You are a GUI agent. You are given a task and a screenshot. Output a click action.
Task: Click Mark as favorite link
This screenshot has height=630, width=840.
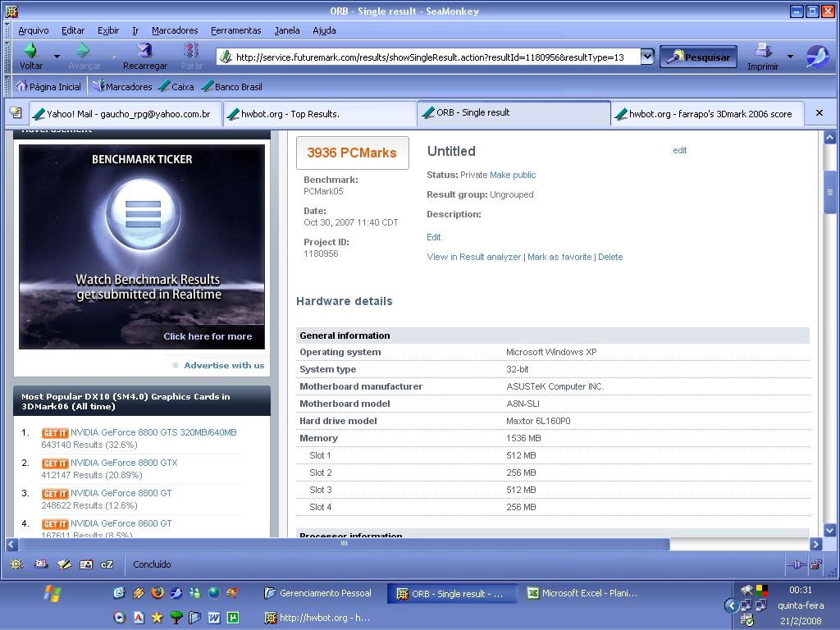coord(559,257)
